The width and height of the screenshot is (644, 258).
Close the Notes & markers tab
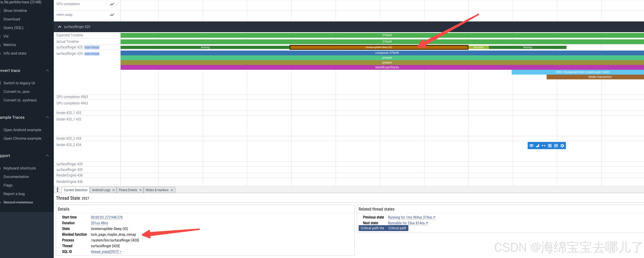click(172, 190)
